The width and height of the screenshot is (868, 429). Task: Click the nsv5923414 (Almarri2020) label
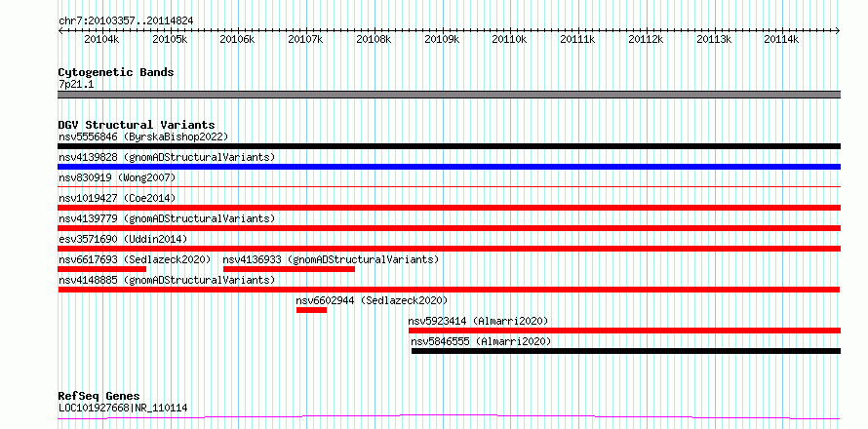[478, 321]
